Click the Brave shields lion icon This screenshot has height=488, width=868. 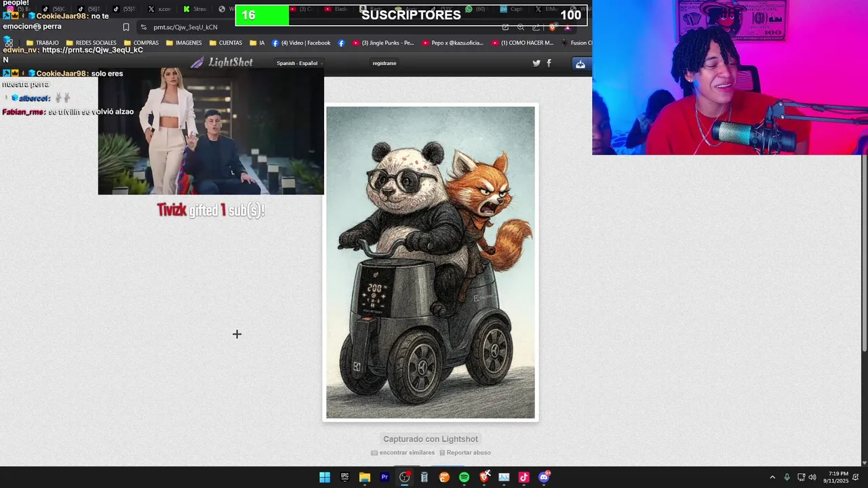[553, 27]
